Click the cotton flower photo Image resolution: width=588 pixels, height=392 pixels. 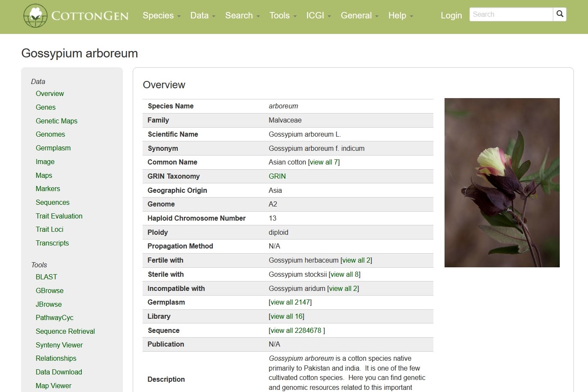click(502, 183)
